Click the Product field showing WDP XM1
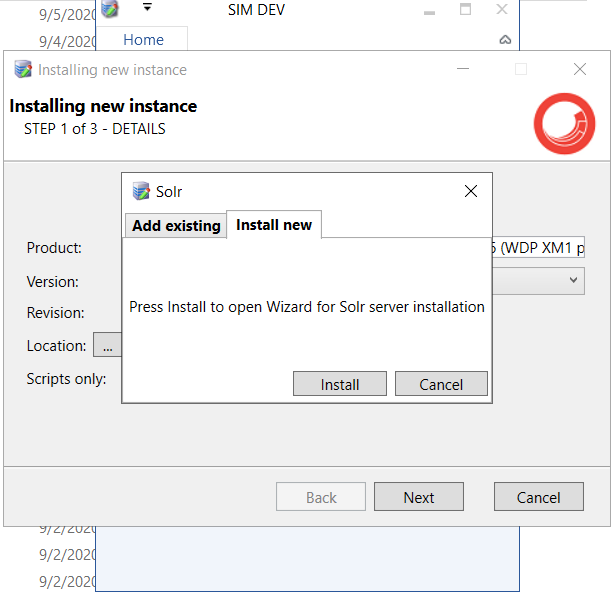Viewport: 615px width, 594px height. click(x=538, y=248)
